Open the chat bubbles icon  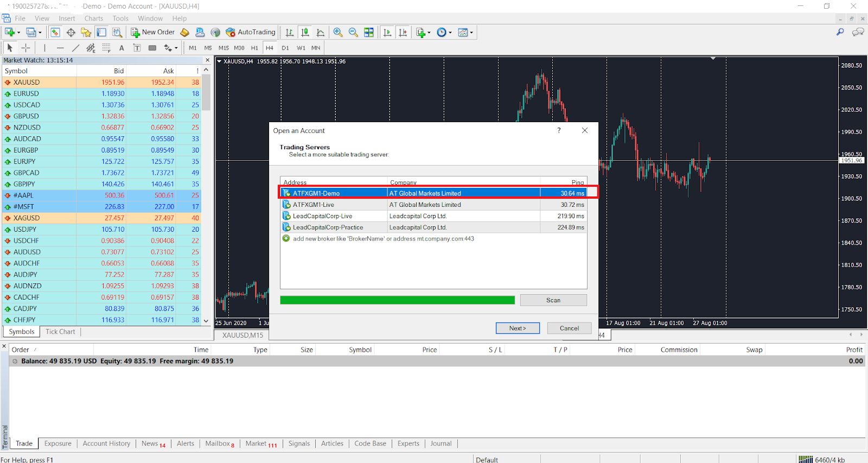tap(858, 33)
